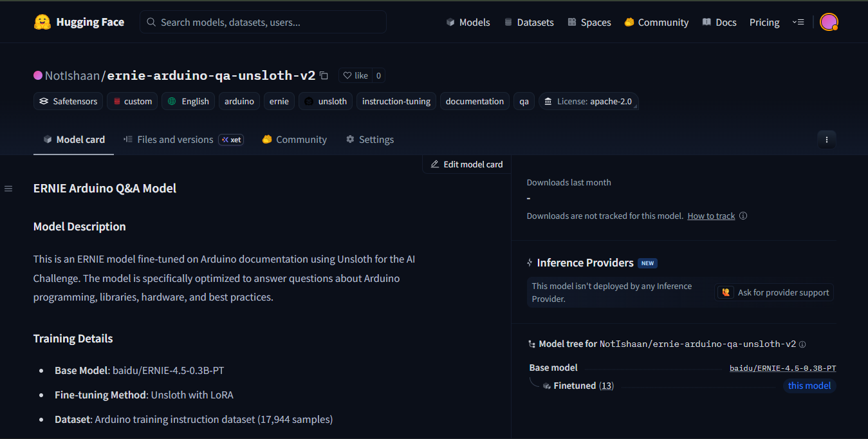The height and width of the screenshot is (439, 868).
Task: Open the repo three-dot options menu
Action: [x=827, y=139]
